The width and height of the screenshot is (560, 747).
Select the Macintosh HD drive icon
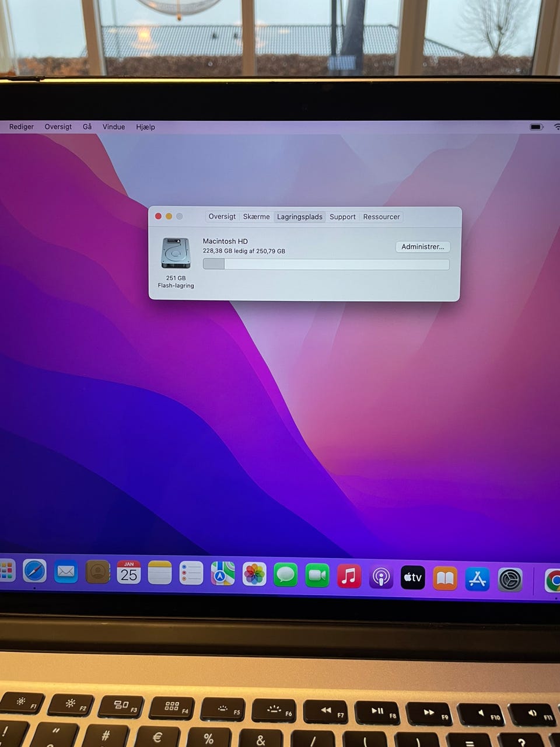pyautogui.click(x=176, y=254)
